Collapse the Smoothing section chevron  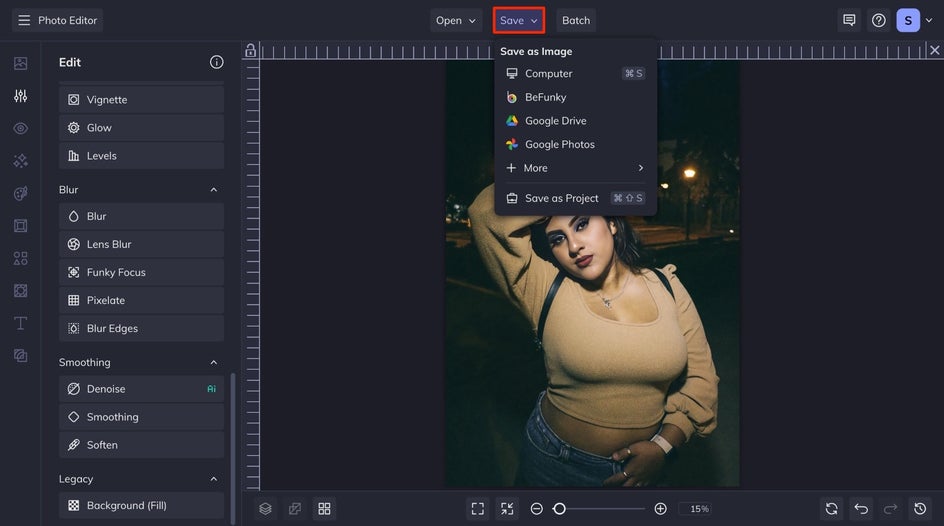(x=213, y=363)
